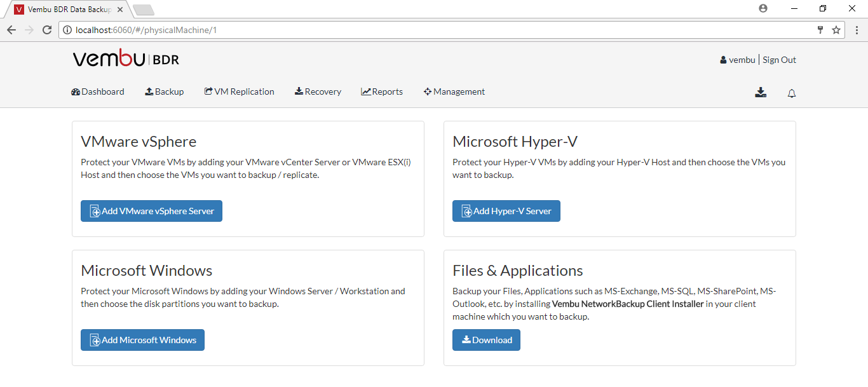Click the Microsoft Windows heading
This screenshot has height=387, width=868.
pyautogui.click(x=147, y=270)
